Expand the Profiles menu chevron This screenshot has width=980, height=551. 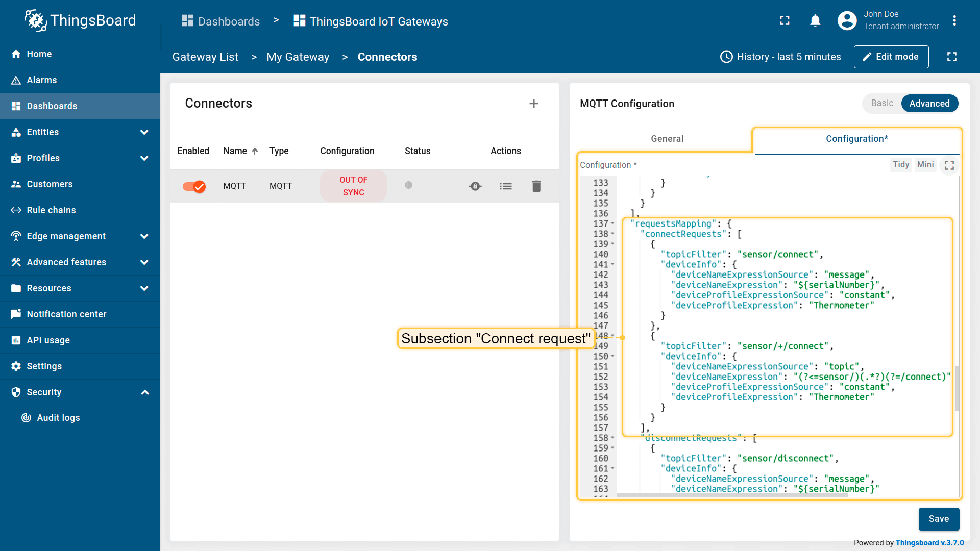[144, 158]
